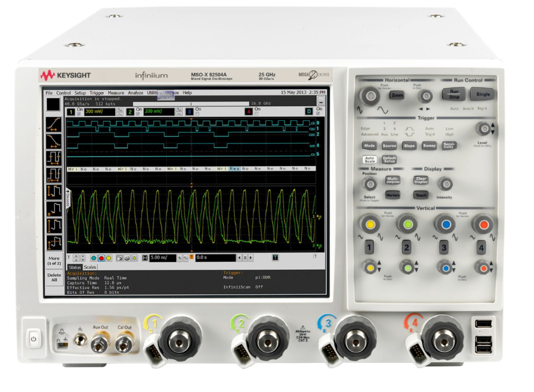Click the Delete All button
This screenshot has height=392, width=534.
pos(53,278)
